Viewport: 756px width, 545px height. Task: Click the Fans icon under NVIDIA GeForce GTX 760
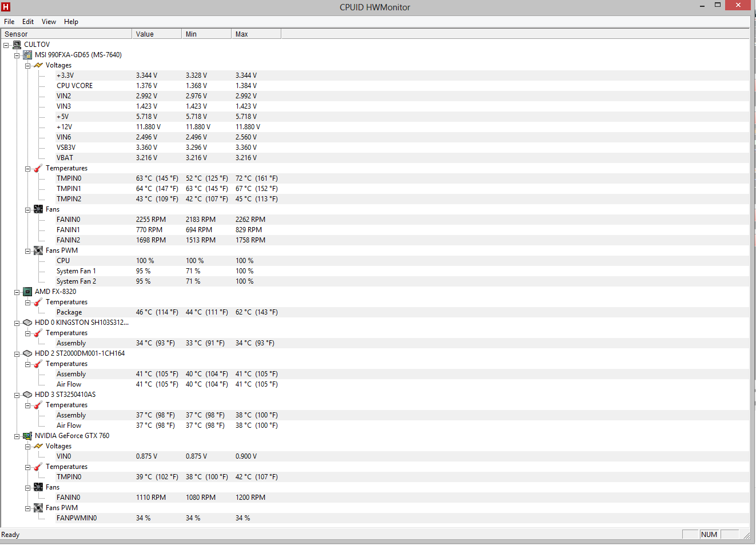click(38, 487)
